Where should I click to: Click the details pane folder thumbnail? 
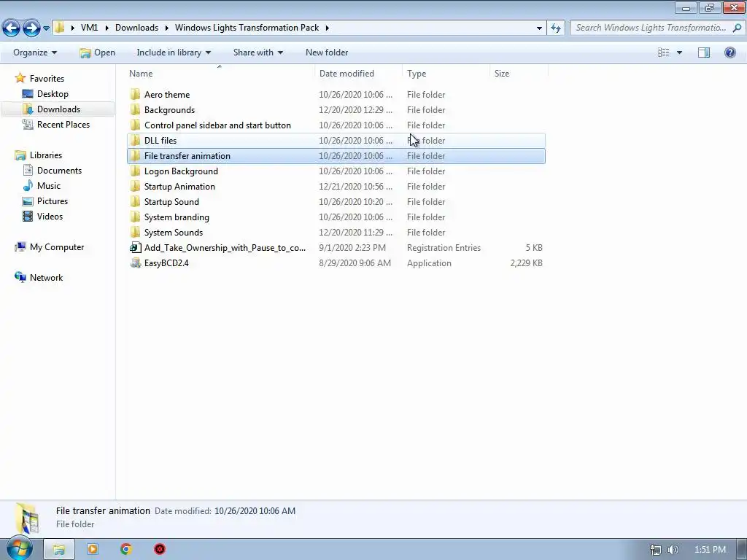pos(27,518)
